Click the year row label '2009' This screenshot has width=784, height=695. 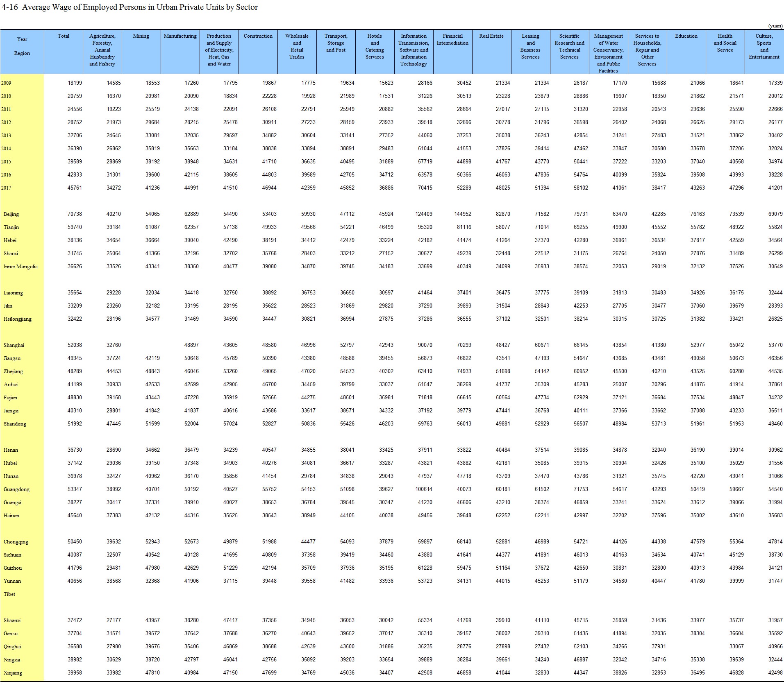pos(6,83)
